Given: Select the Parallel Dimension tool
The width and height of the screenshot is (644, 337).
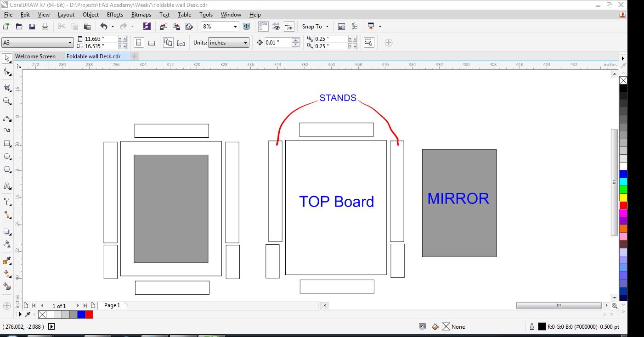Looking at the screenshot, I should (x=7, y=202).
